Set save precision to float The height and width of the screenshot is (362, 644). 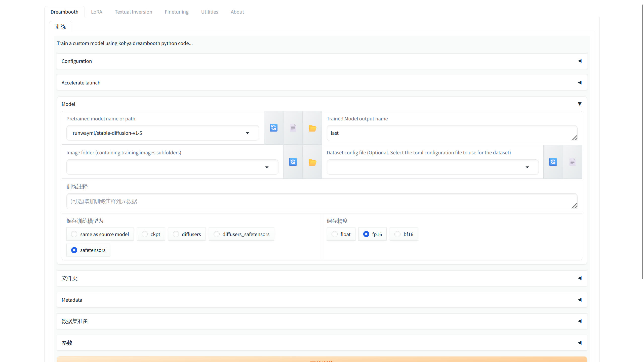click(x=341, y=234)
